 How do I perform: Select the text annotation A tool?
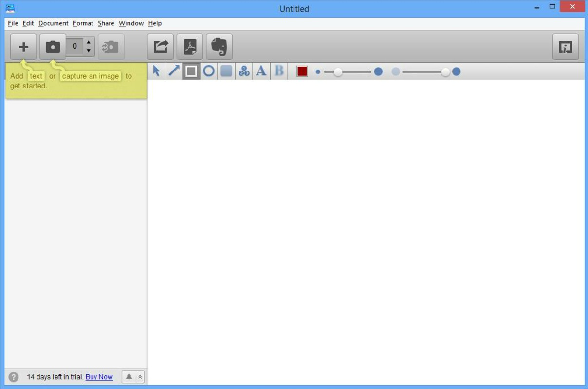(261, 71)
